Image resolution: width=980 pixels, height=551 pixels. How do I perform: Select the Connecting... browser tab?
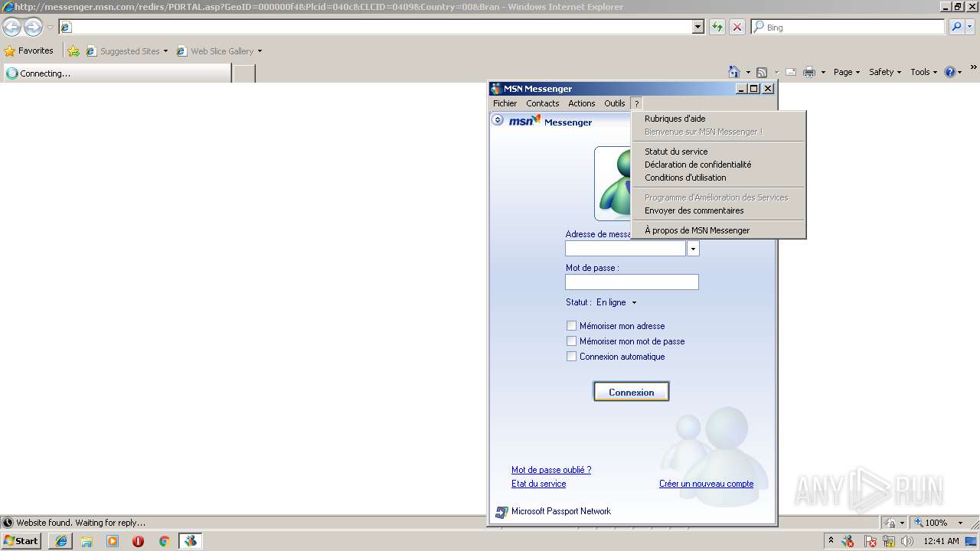(116, 73)
